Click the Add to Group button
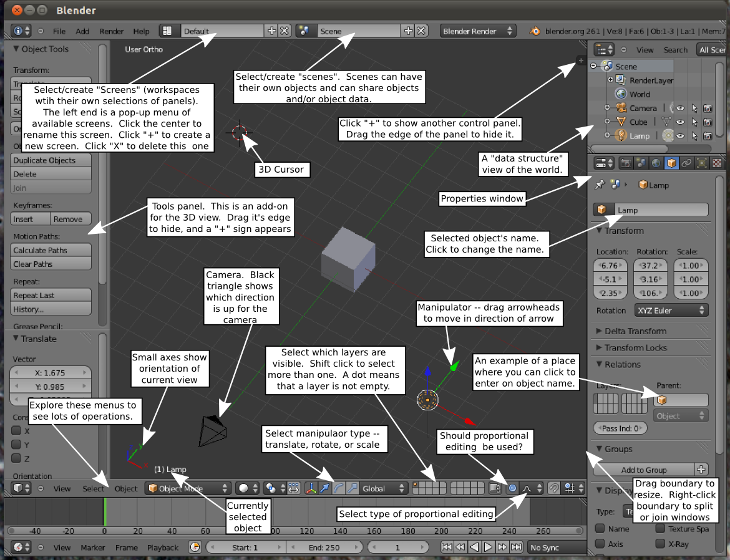 [644, 470]
